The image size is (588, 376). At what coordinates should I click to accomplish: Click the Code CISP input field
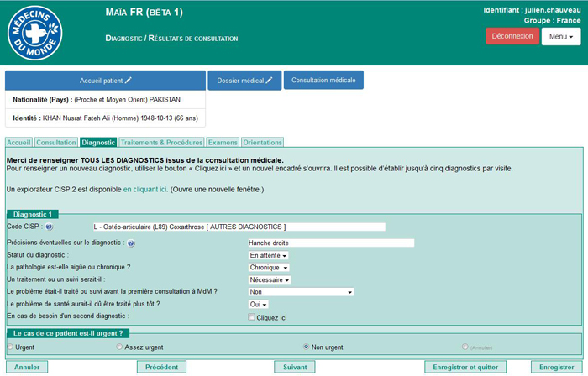coord(239,227)
